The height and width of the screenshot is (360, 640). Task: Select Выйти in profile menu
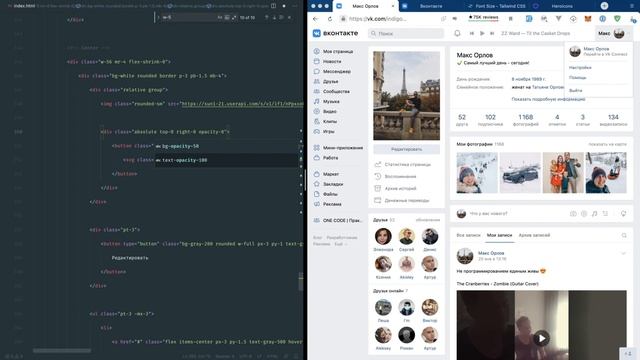[x=576, y=90]
